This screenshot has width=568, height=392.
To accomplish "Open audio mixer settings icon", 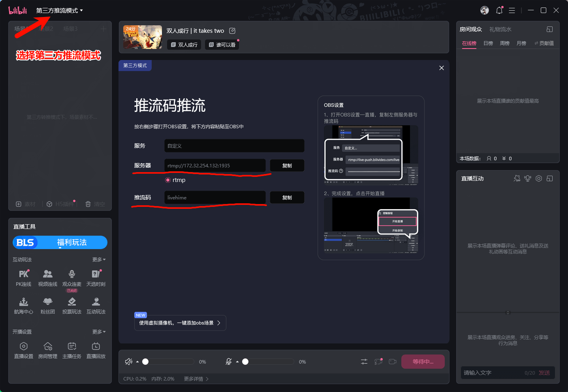I will point(364,362).
